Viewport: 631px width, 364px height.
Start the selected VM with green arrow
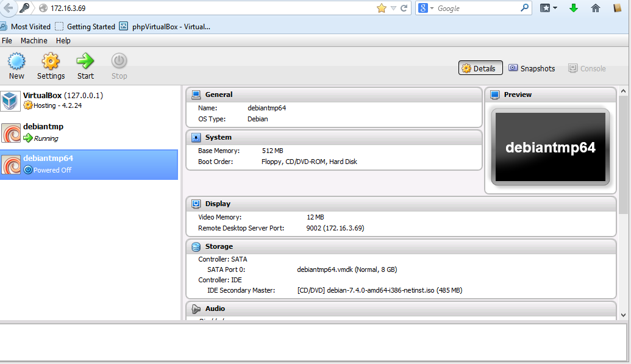[x=85, y=61]
